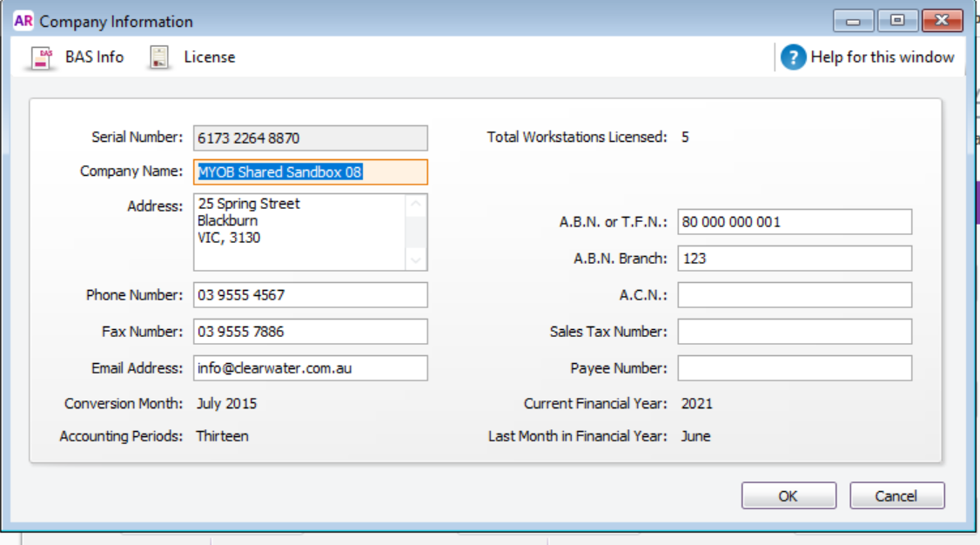
Task: Click the AR application icon in title bar
Action: pos(23,21)
